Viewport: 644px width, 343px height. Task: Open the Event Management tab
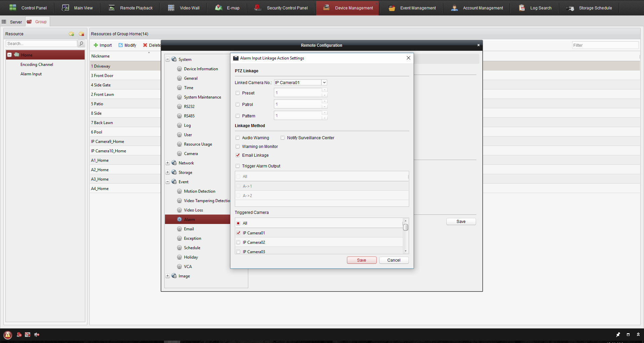tap(413, 8)
